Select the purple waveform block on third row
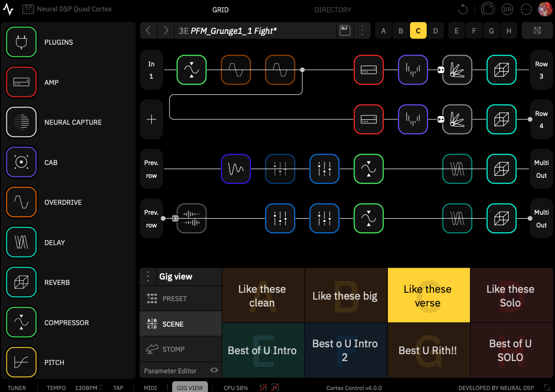 pyautogui.click(x=236, y=169)
